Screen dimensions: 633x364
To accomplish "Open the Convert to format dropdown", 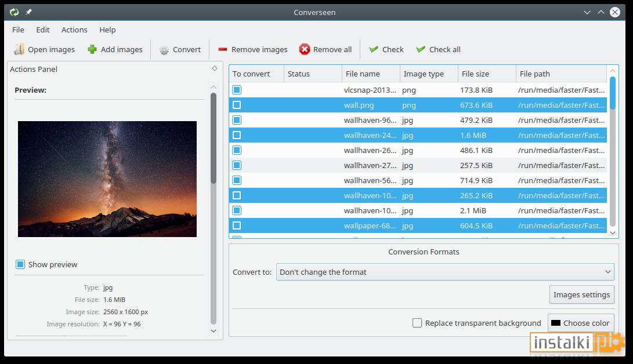I will point(445,272).
